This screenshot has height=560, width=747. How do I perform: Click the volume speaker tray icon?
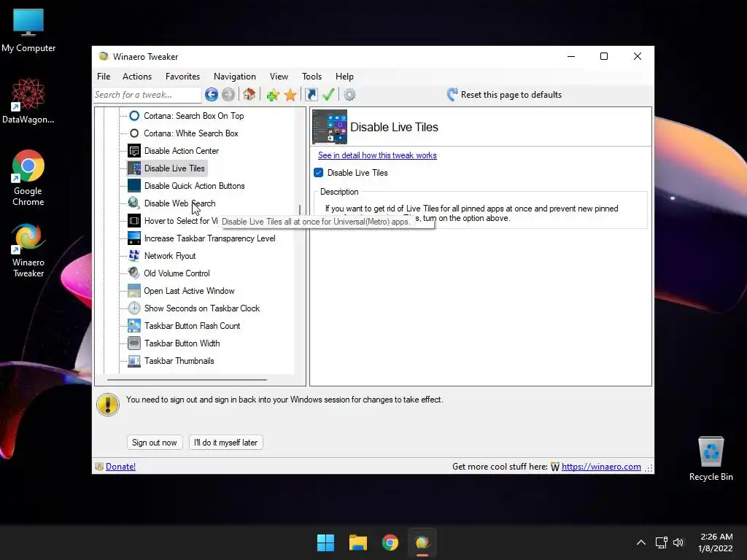[x=678, y=542]
